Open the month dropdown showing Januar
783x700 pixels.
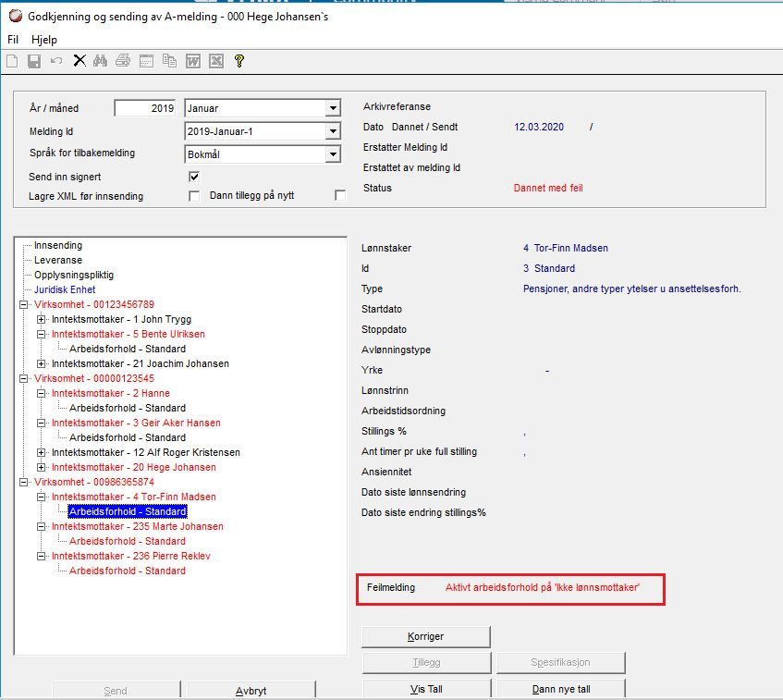[x=333, y=109]
